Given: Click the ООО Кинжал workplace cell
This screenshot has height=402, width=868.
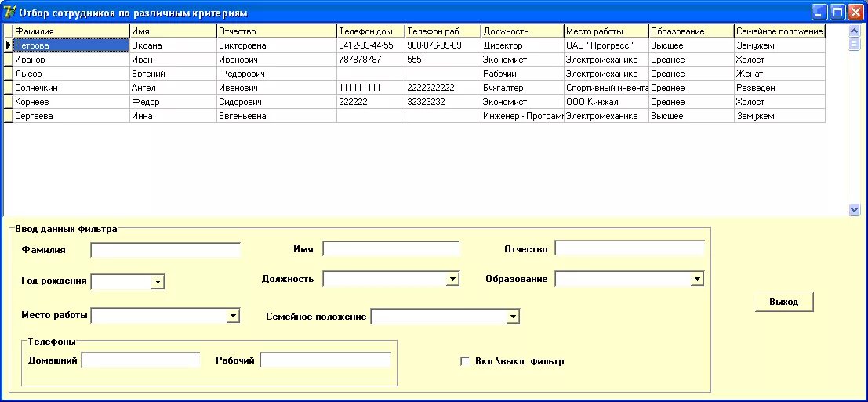Looking at the screenshot, I should click(x=607, y=103).
